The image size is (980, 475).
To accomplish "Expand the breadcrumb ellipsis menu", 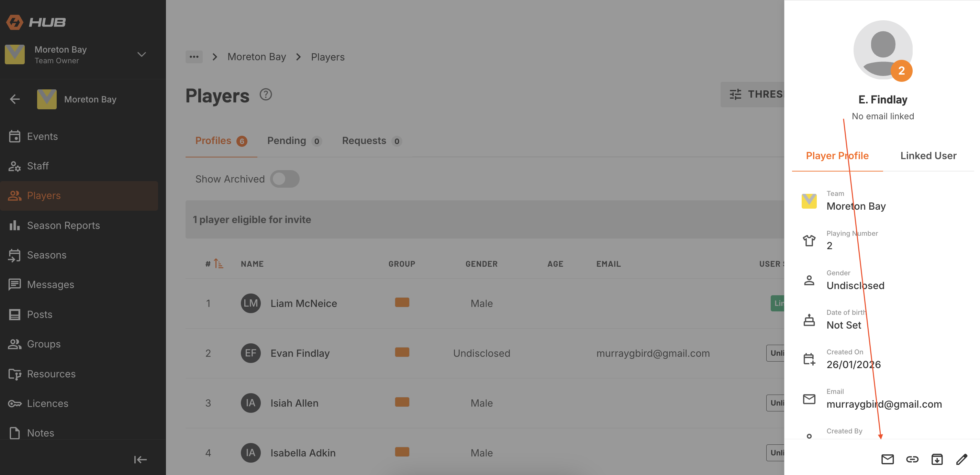I will click(194, 57).
